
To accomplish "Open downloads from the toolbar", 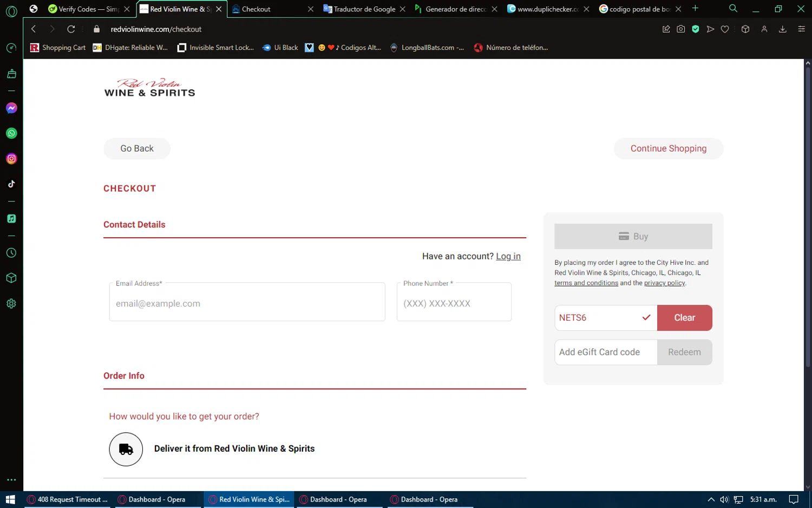I will pos(783,29).
